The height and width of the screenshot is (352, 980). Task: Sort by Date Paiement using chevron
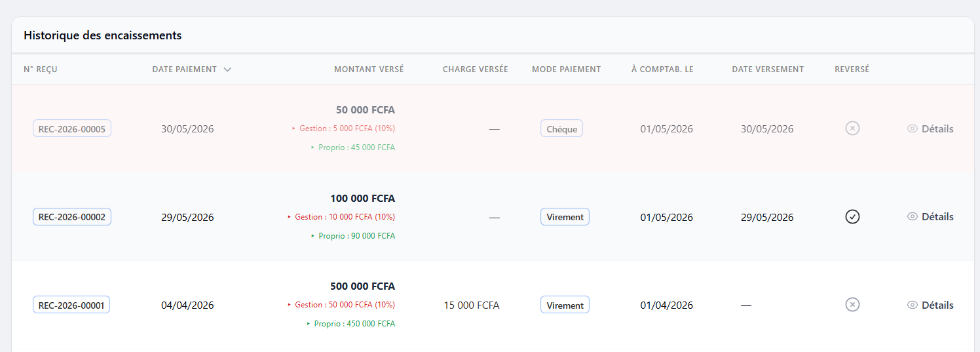227,69
